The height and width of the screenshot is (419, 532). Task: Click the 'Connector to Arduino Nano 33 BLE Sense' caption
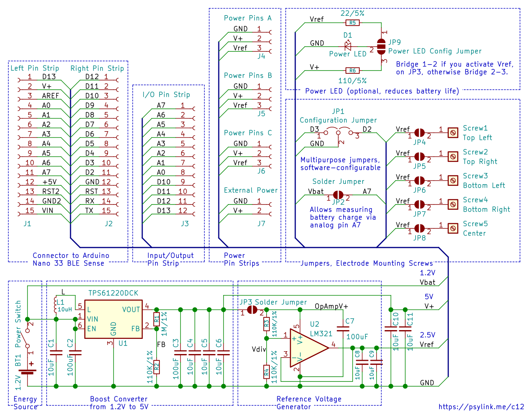[71, 259]
